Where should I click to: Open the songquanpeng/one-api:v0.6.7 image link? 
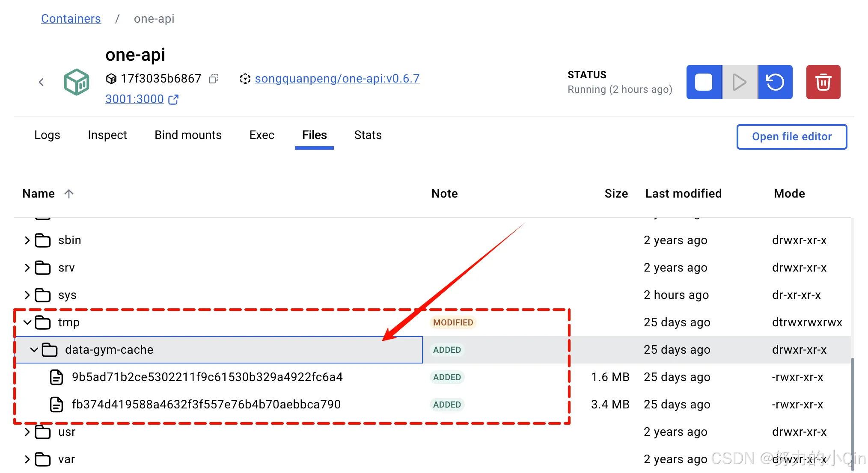coord(337,79)
